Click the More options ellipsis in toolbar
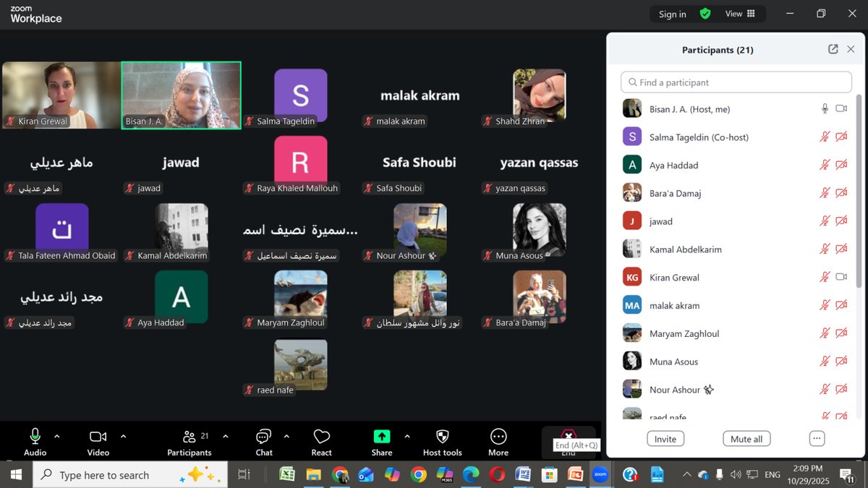868x488 pixels. pos(498,437)
